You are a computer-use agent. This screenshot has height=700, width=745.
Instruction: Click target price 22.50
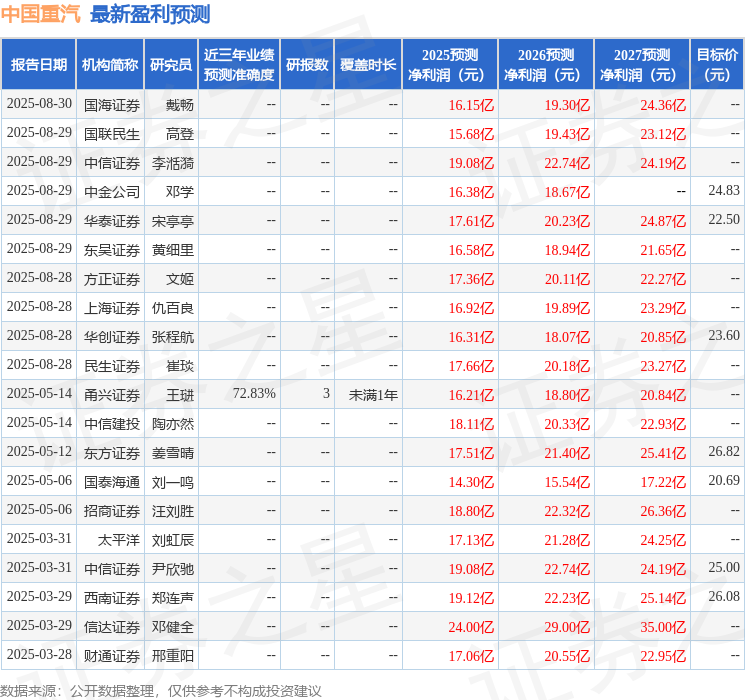click(x=724, y=220)
